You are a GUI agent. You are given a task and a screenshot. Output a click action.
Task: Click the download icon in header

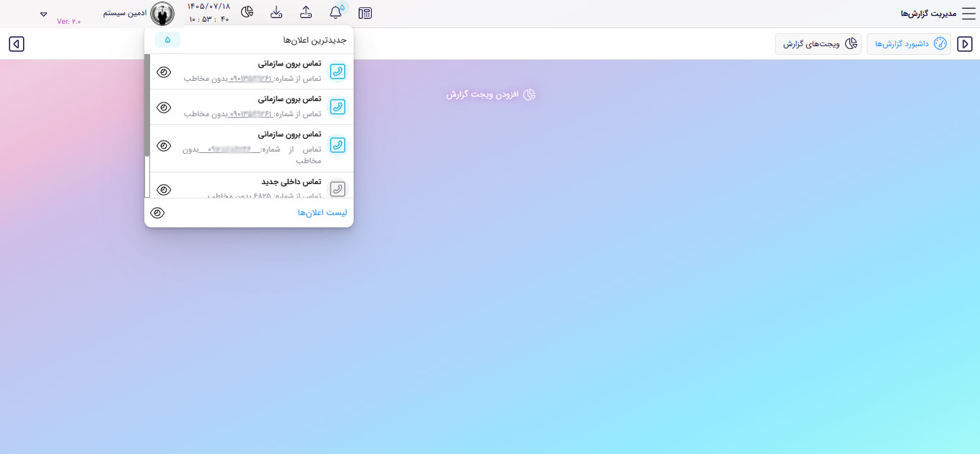pos(276,12)
